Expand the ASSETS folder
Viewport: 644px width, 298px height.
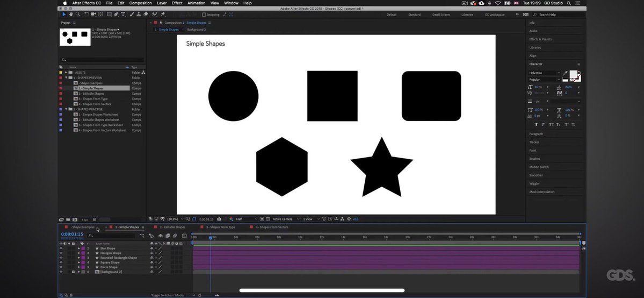(66, 73)
